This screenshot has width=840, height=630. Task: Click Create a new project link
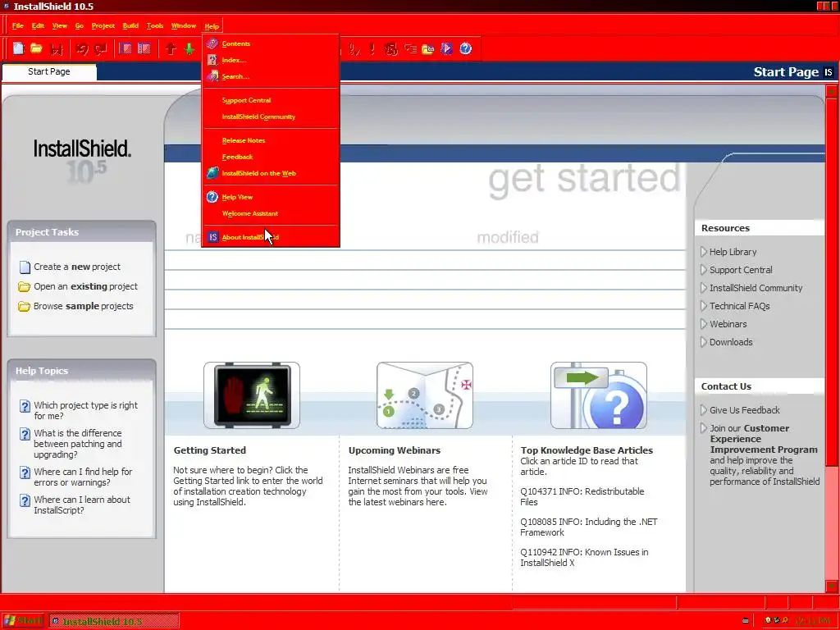coord(76,267)
